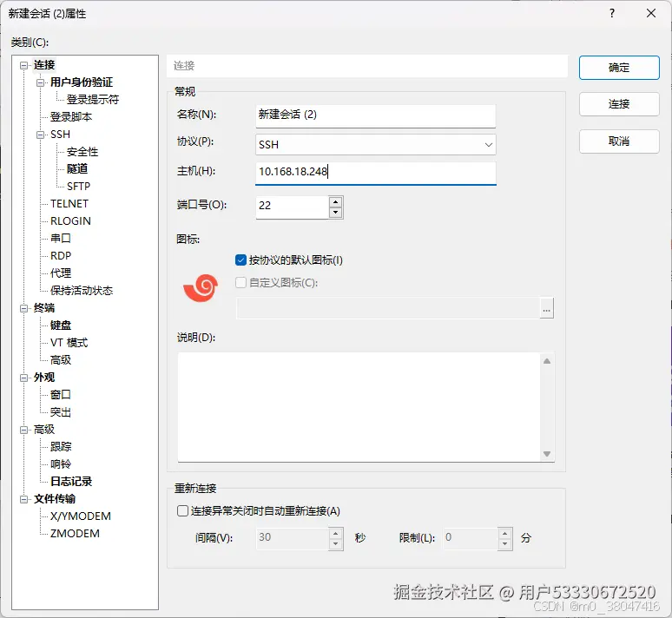Collapse the 高级 top-level tree node
Screen dimensions: 672x618
click(24, 430)
